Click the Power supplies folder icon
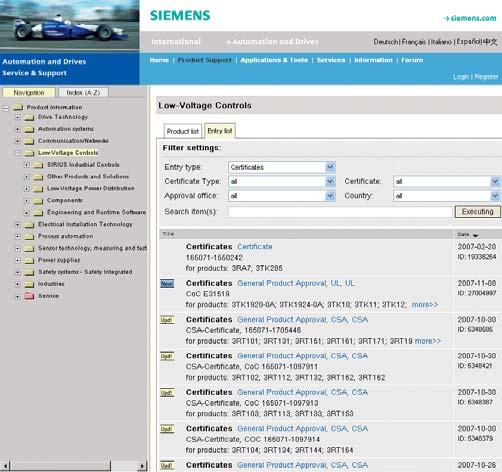The height and width of the screenshot is (472, 502). pos(29,260)
